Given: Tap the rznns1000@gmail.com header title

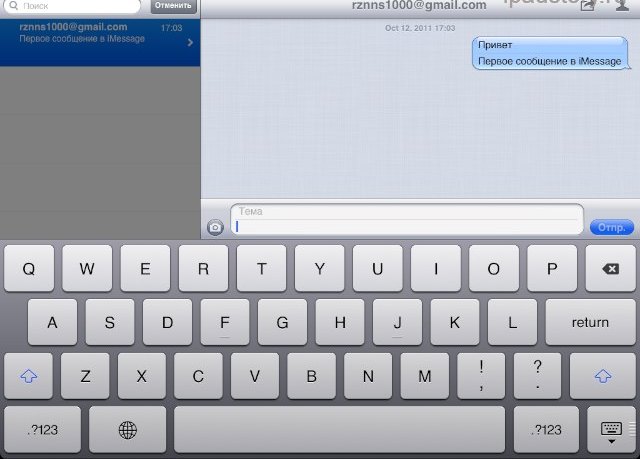Looking at the screenshot, I should [x=419, y=5].
